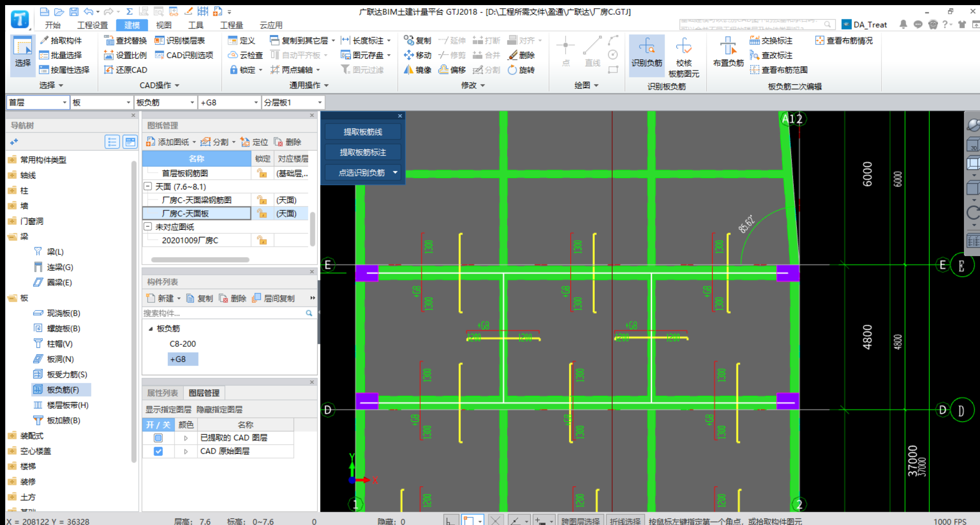Open the 云应用 ribbon tab
980x525 pixels.
271,25
